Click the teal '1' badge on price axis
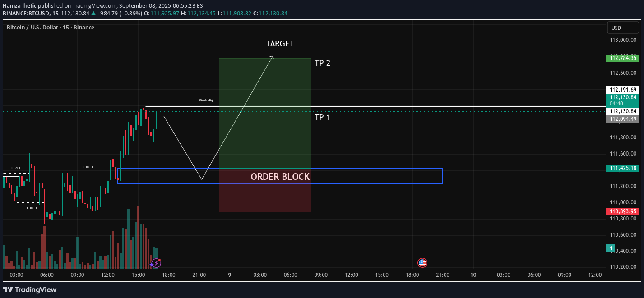 click(x=611, y=248)
